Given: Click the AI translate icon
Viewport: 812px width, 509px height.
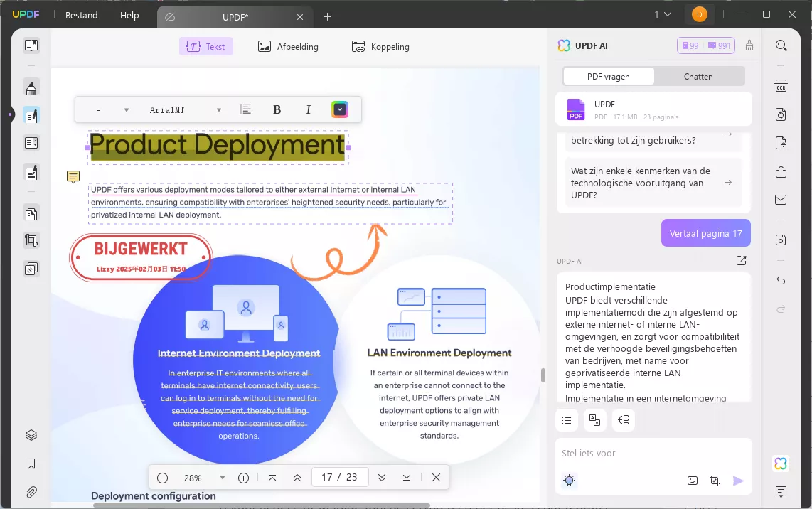Looking at the screenshot, I should coord(594,420).
